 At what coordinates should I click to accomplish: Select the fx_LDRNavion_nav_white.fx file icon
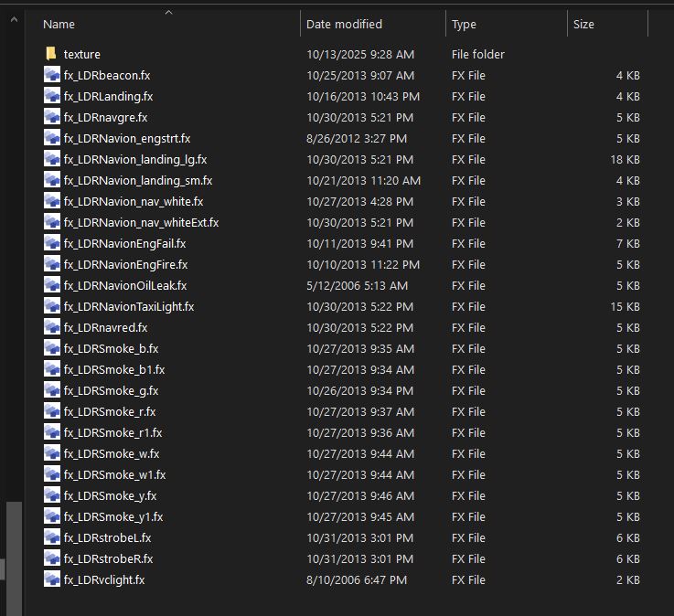pyautogui.click(x=52, y=201)
